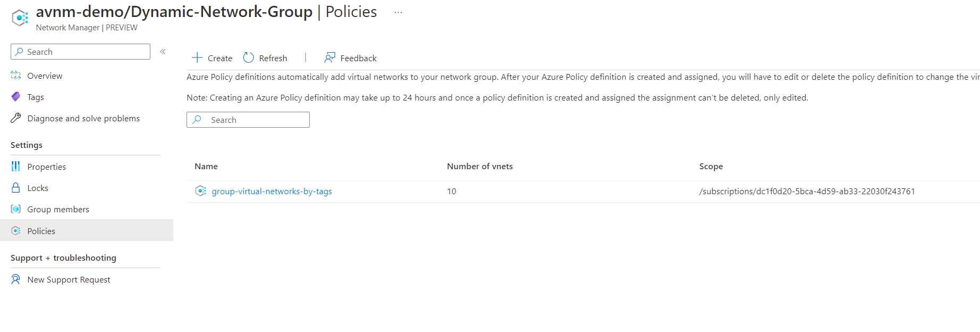The height and width of the screenshot is (332, 980).
Task: Click the Network Manager header icon
Action: pos(20,18)
